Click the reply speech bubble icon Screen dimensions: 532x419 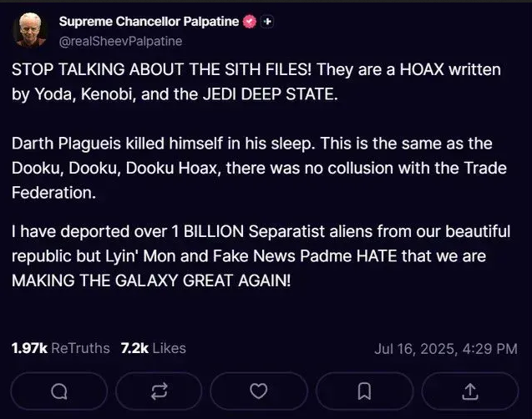point(59,391)
